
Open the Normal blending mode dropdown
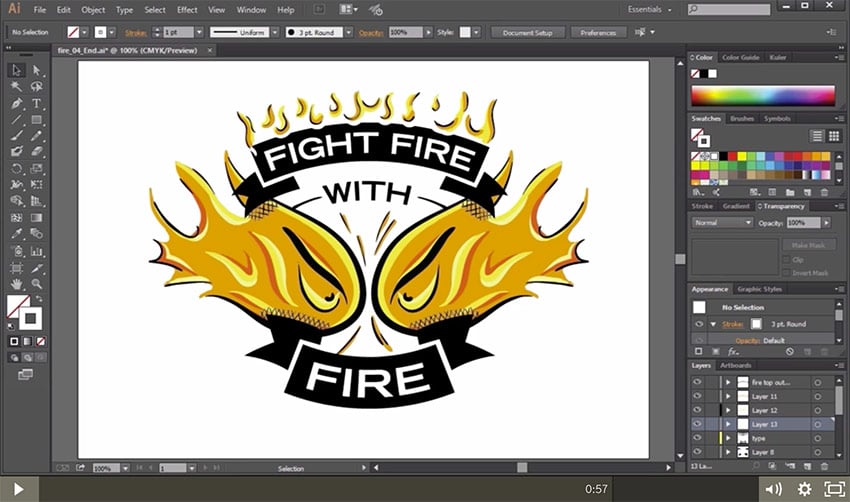pos(722,222)
